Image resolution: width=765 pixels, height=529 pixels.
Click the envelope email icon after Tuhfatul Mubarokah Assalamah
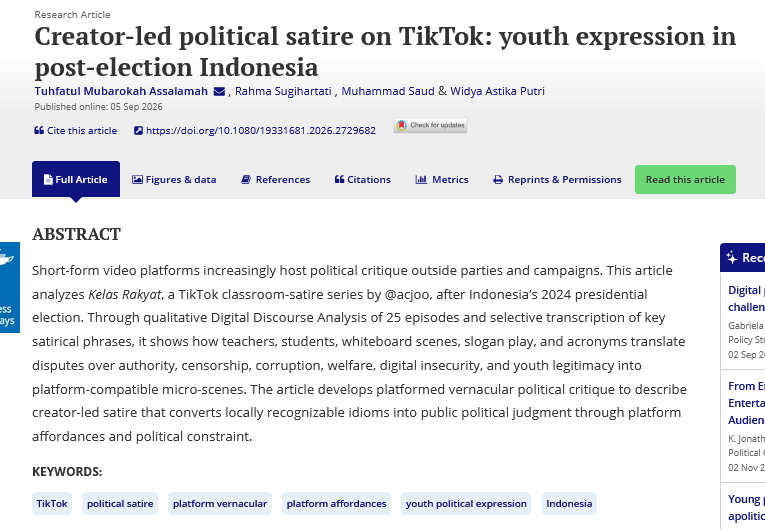[x=220, y=91]
